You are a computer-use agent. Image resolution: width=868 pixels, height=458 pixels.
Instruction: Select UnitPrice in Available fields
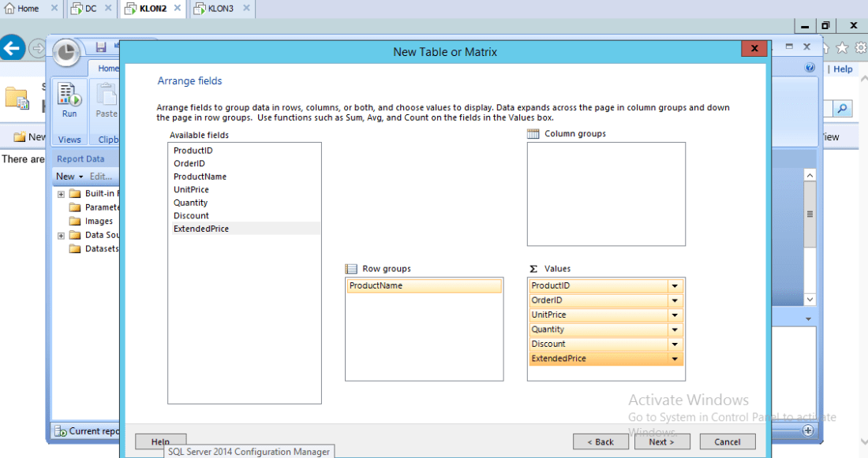[191, 189]
